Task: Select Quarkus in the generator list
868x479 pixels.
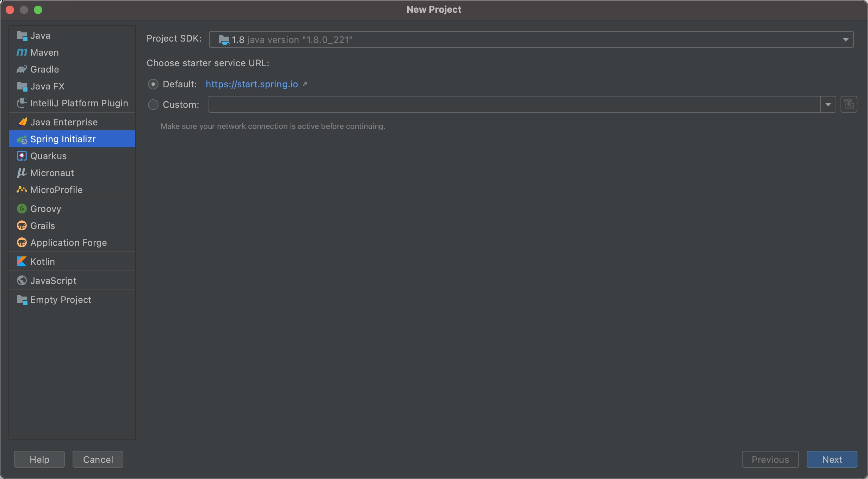Action: click(x=72, y=156)
